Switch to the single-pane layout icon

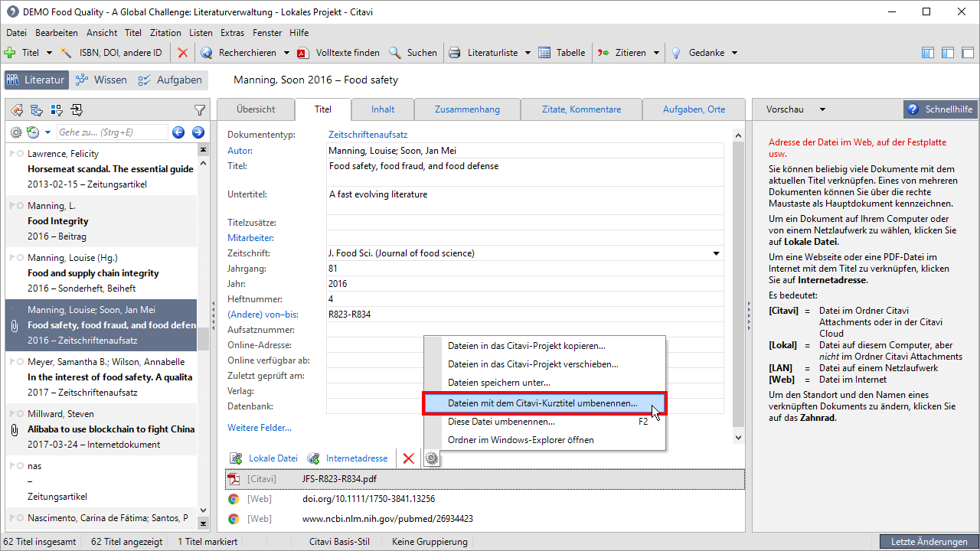[968, 53]
